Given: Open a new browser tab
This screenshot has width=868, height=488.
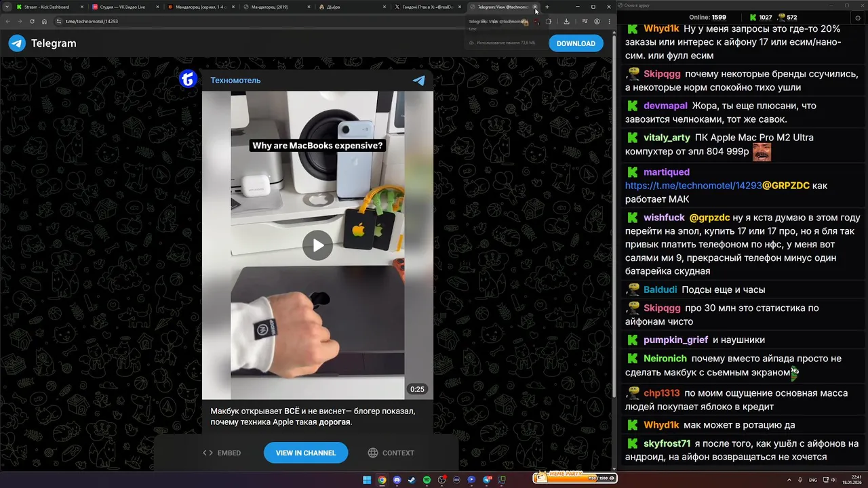Looking at the screenshot, I should tap(547, 7).
